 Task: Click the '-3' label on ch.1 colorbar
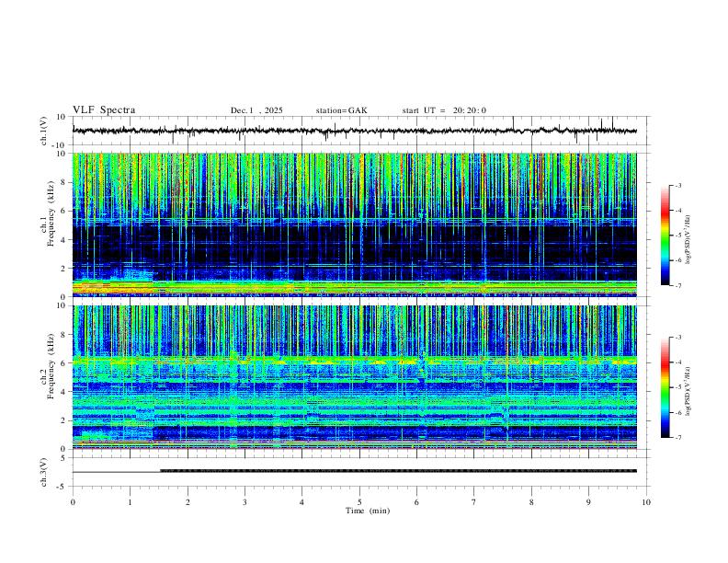point(678,185)
